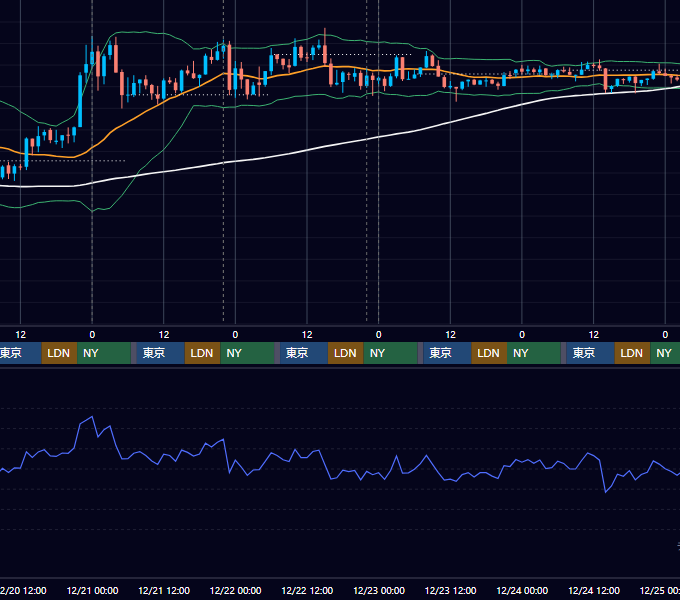Select the 12/22 00:00 time axis label
Image resolution: width=680 pixels, height=600 pixels.
[235, 590]
